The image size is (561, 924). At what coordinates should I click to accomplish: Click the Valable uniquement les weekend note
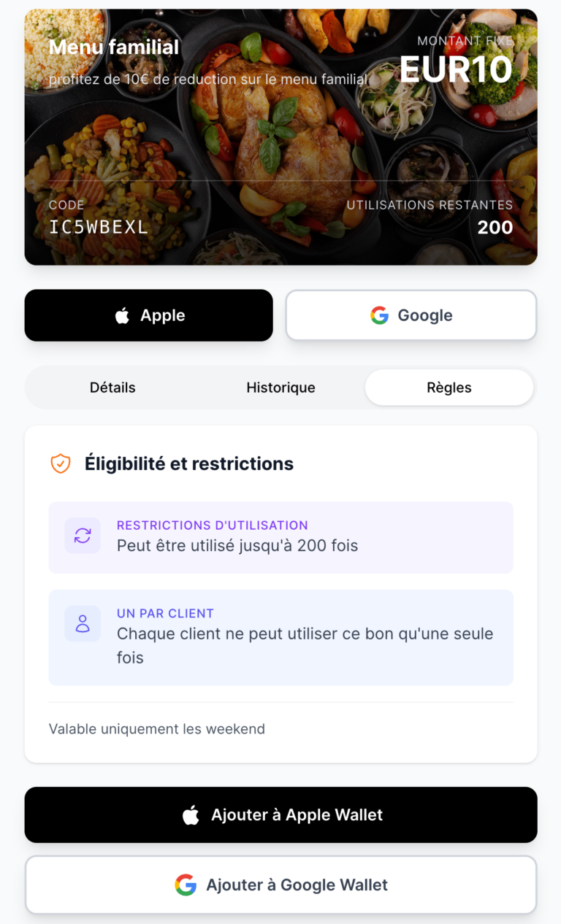(x=157, y=728)
